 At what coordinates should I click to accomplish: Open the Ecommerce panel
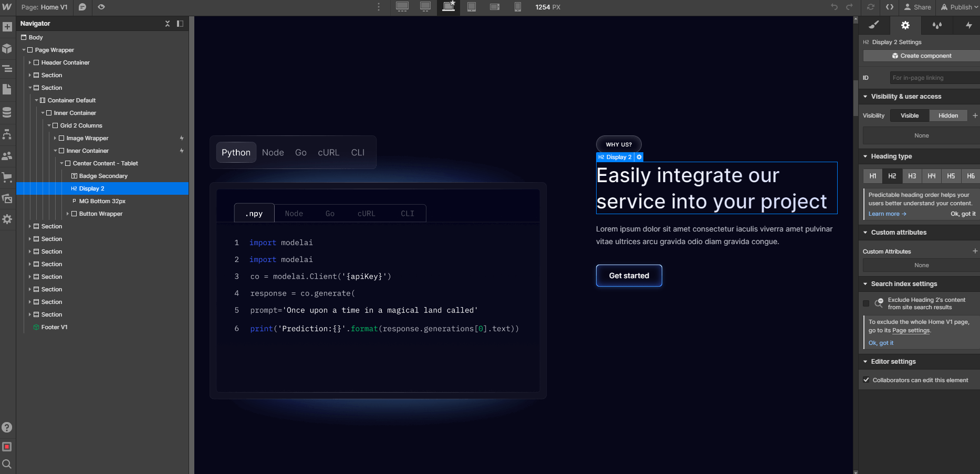point(7,177)
